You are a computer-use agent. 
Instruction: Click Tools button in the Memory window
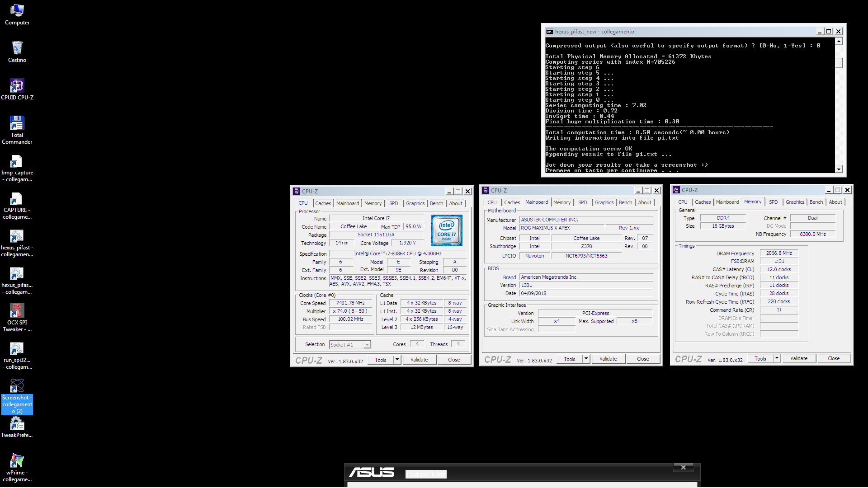pos(760,358)
